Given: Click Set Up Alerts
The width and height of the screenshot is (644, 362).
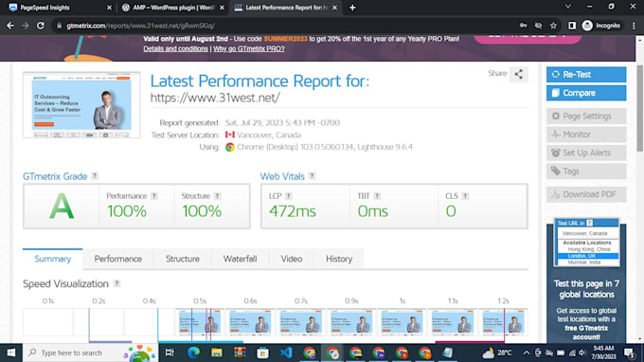Looking at the screenshot, I should click(586, 153).
